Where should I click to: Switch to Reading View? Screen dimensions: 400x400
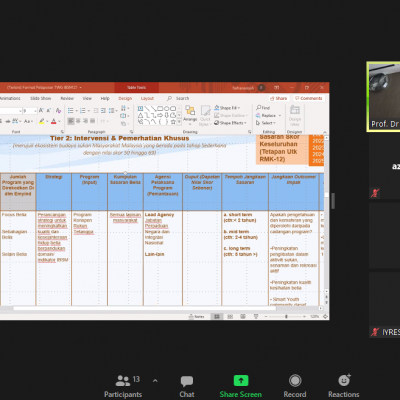pyautogui.click(x=243, y=316)
